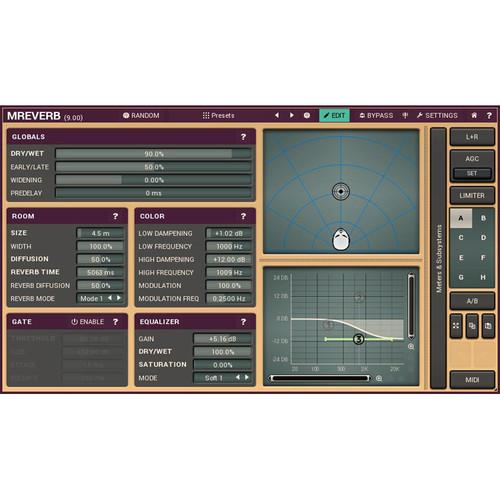Enable the Gate section
Image resolution: width=500 pixels, height=500 pixels.
pyautogui.click(x=87, y=322)
